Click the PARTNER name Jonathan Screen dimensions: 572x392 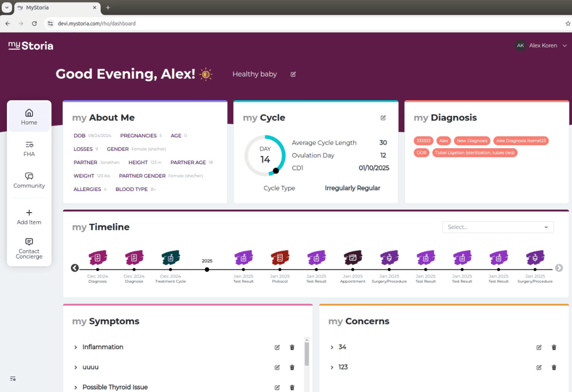coord(109,162)
